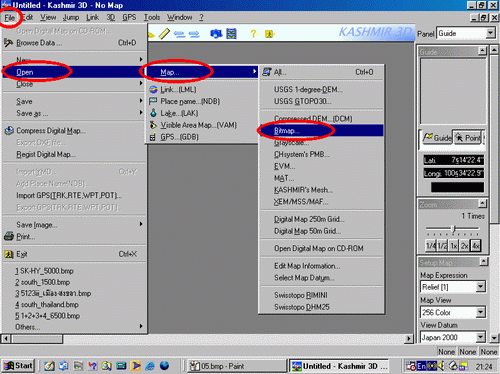Click the Internet Explorer quick launch icon

pos(150,366)
